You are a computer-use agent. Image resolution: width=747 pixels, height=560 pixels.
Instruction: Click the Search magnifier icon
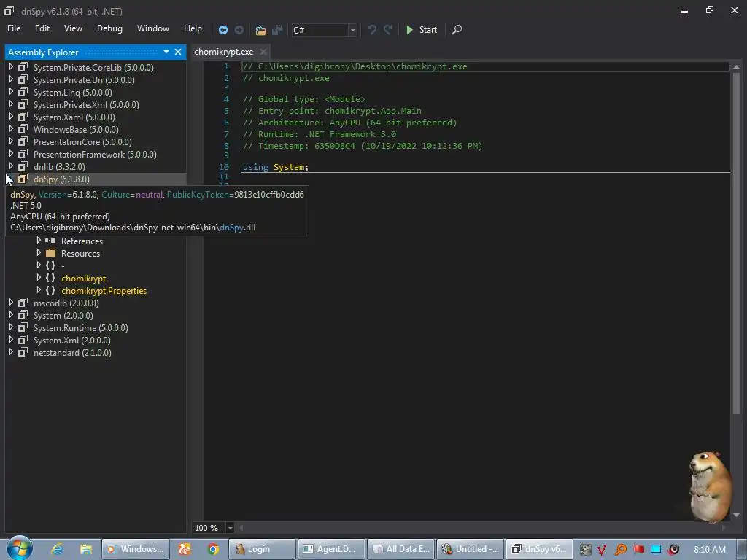(x=457, y=29)
